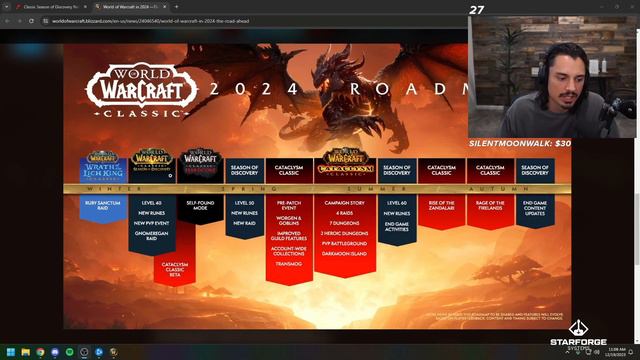Open a new browser tab
Viewport: 640px width, 360px height.
pos(176,7)
